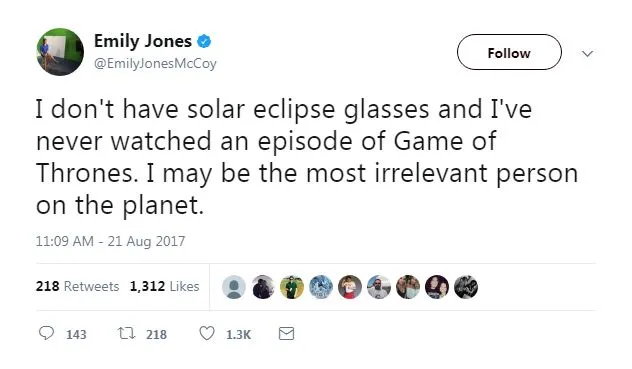The height and width of the screenshot is (369, 632).
Task: Click the default gray silhouette liker avatar
Action: coord(234,287)
